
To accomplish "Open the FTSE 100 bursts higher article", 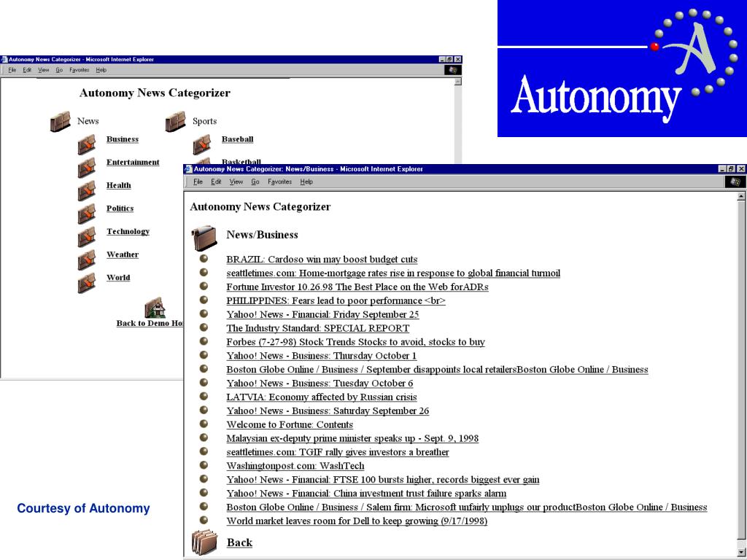I will coord(383,481).
